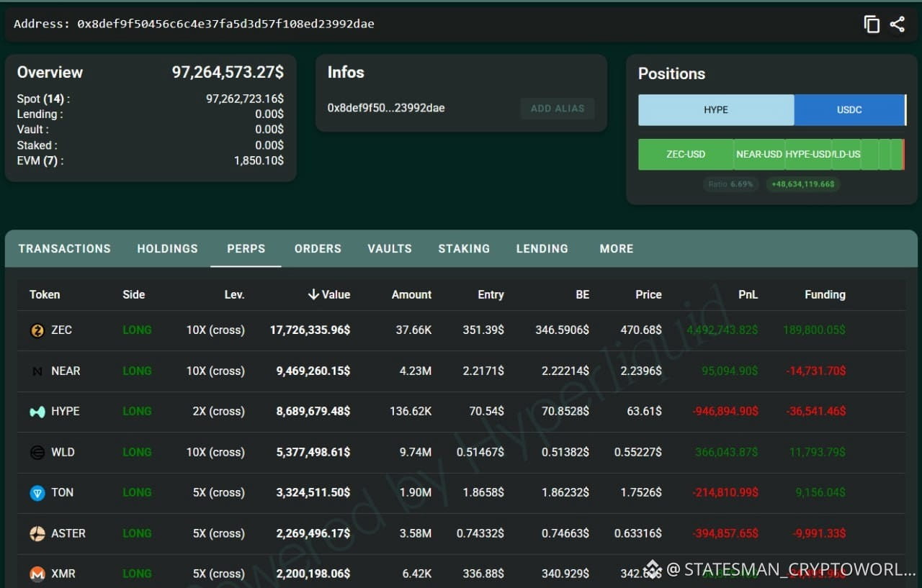Viewport: 922px width, 588px height.
Task: Select the HYPE-USD perp bar segment
Action: (808, 155)
